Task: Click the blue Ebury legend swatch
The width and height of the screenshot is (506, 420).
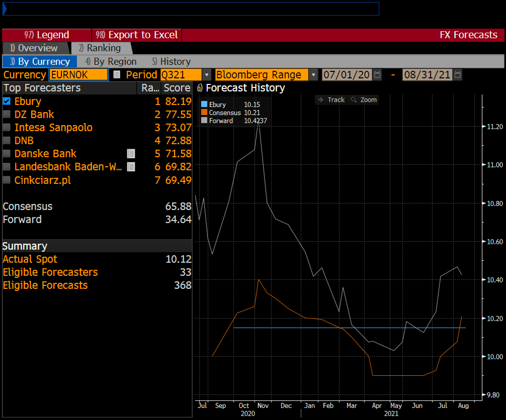Action: click(x=204, y=104)
